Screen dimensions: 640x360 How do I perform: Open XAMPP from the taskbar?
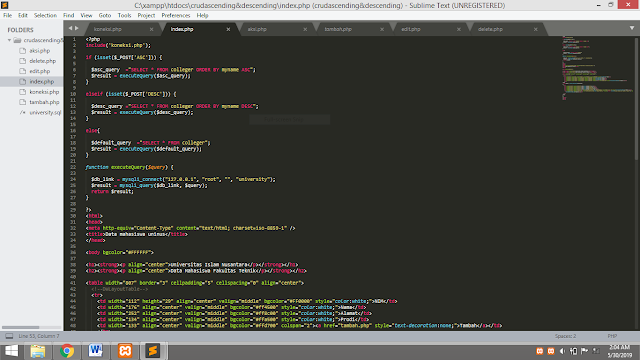[x=125, y=351]
